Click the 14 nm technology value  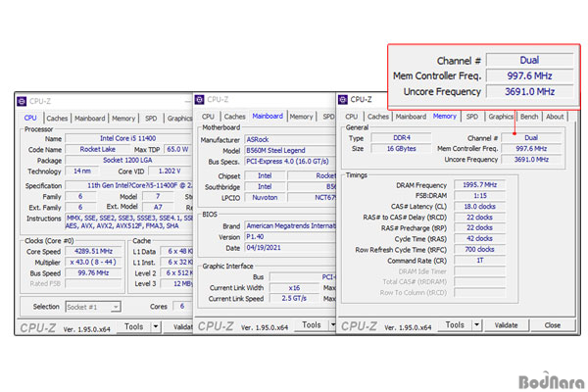[x=82, y=171]
